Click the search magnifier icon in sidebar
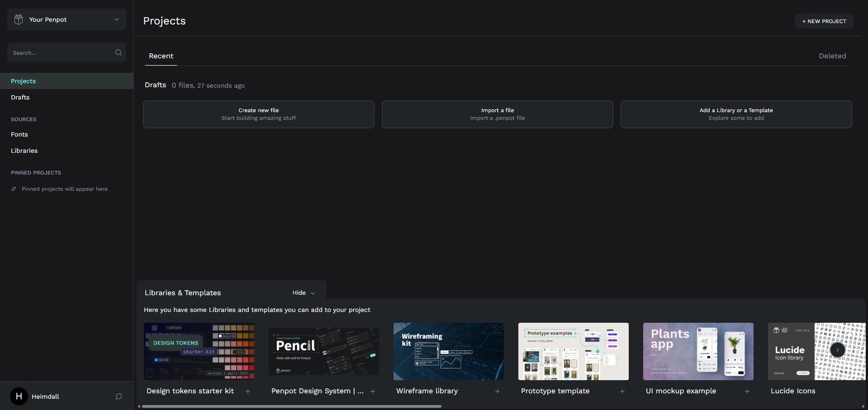 click(118, 52)
